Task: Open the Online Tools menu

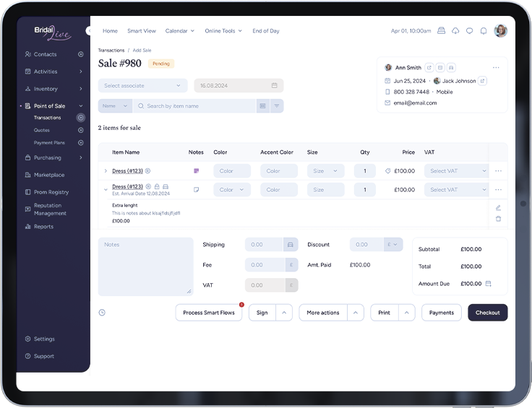Action: [x=223, y=31]
